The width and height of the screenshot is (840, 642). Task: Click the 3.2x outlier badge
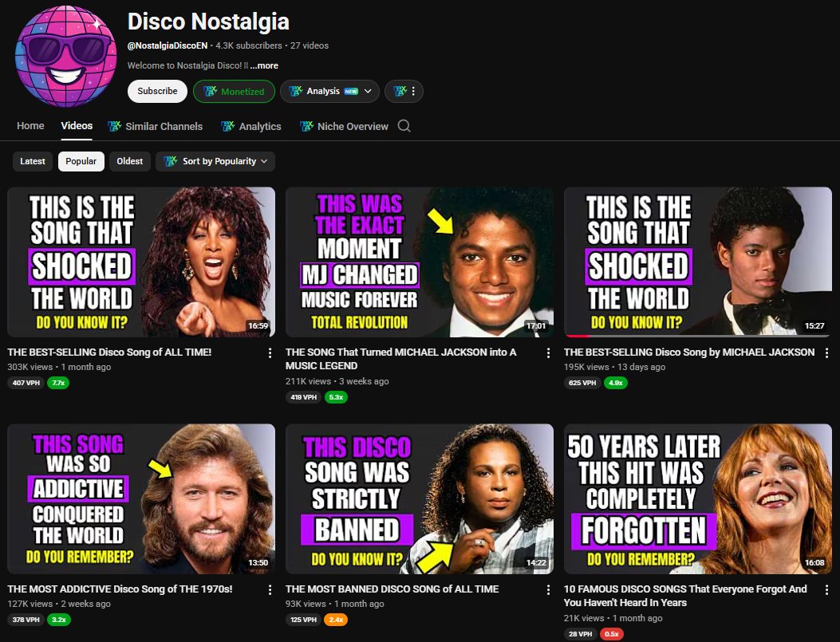[x=58, y=620]
